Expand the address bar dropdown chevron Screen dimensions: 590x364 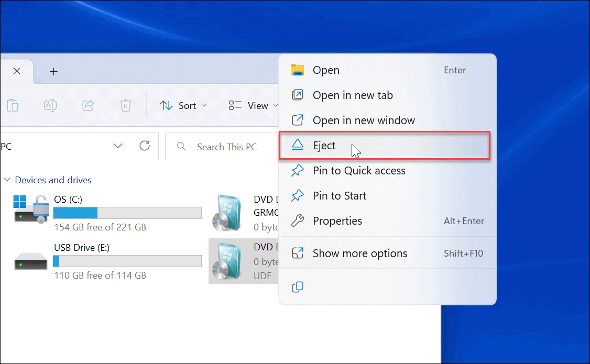(x=118, y=146)
